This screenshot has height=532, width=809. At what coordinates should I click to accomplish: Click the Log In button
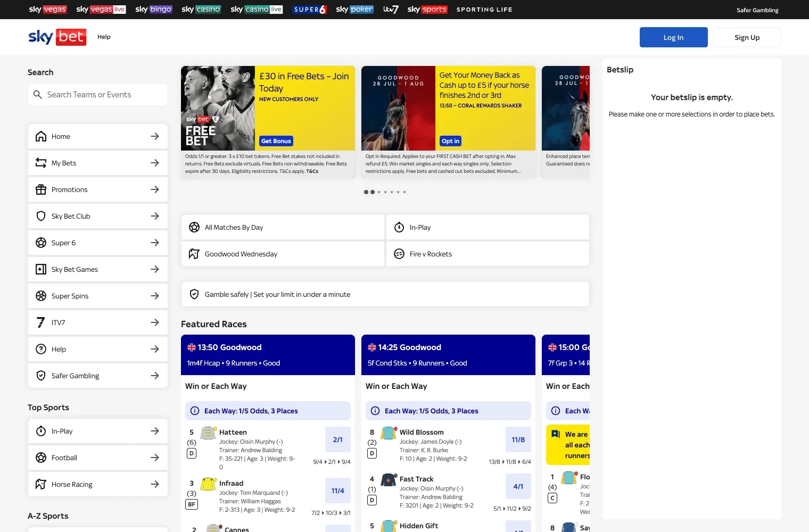tap(674, 37)
